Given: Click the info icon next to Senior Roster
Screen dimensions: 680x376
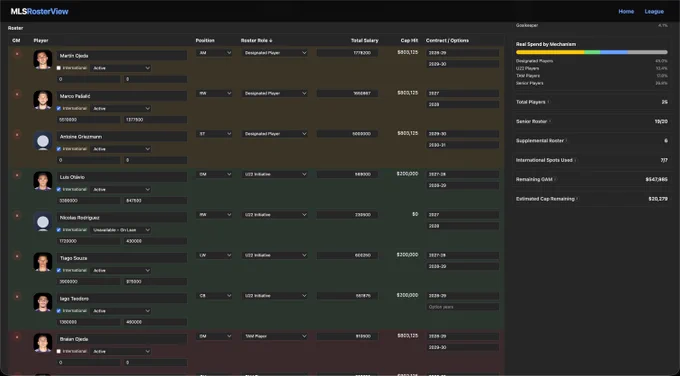Looking at the screenshot, I should pyautogui.click(x=550, y=121).
